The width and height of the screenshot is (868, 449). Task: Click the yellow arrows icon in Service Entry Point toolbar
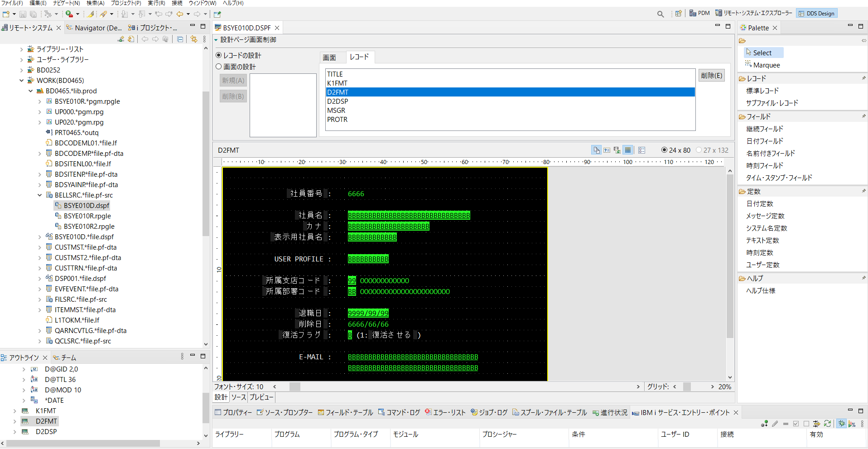tap(816, 424)
